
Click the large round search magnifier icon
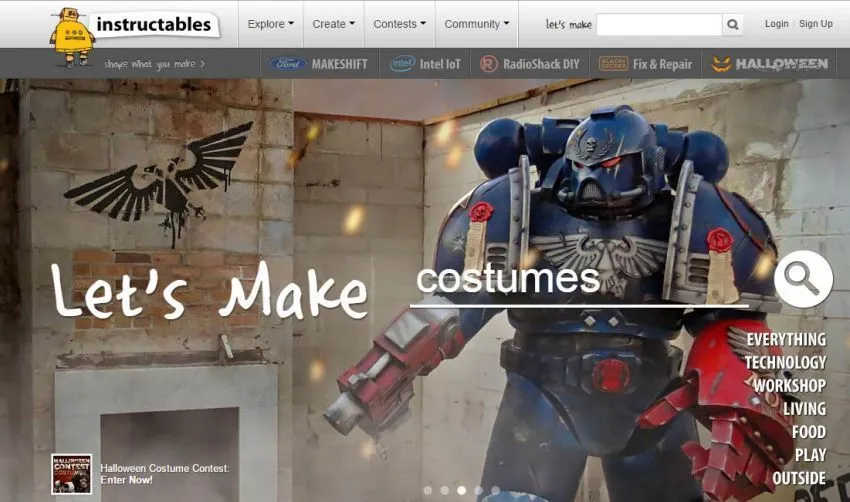803,279
